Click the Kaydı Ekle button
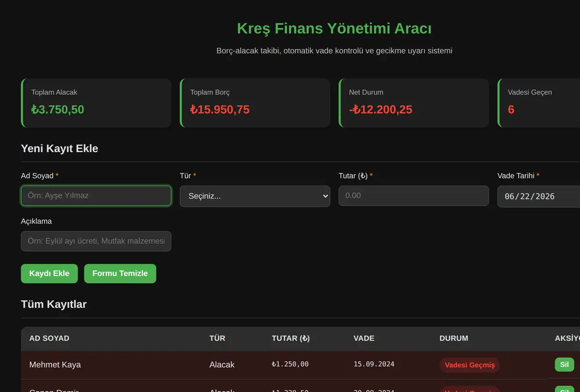The height and width of the screenshot is (392, 580). tap(49, 274)
